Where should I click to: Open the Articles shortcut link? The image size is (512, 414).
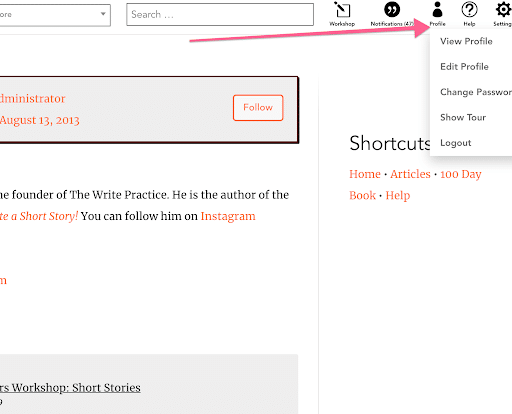coord(410,174)
